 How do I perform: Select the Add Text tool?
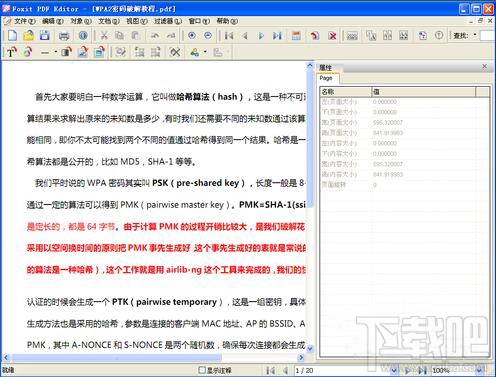pyautogui.click(x=12, y=52)
